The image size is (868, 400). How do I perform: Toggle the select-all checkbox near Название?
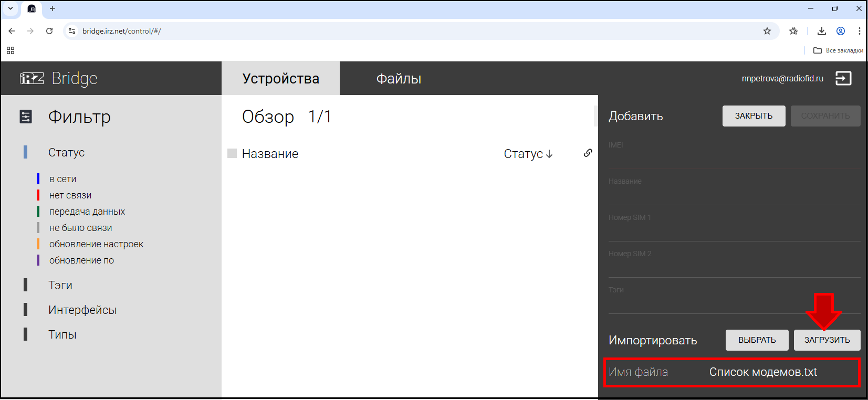(232, 153)
